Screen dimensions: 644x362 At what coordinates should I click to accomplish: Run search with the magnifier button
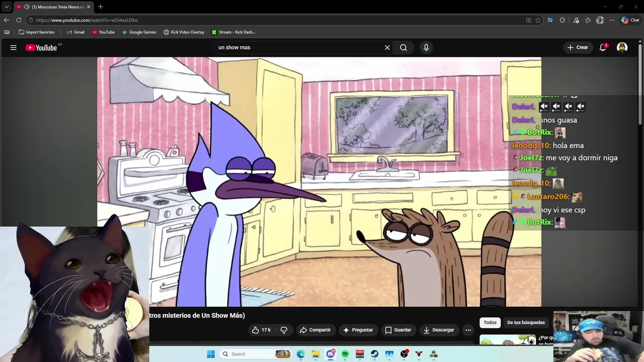point(404,48)
